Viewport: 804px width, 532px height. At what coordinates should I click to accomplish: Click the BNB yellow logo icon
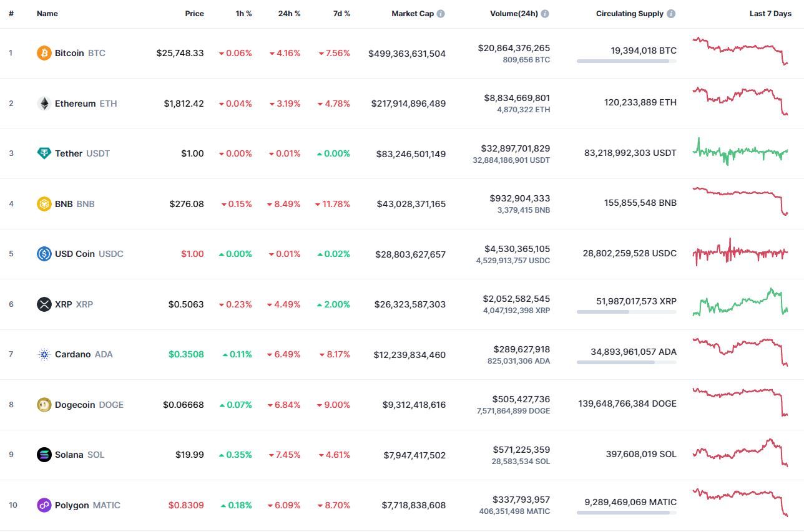click(44, 204)
